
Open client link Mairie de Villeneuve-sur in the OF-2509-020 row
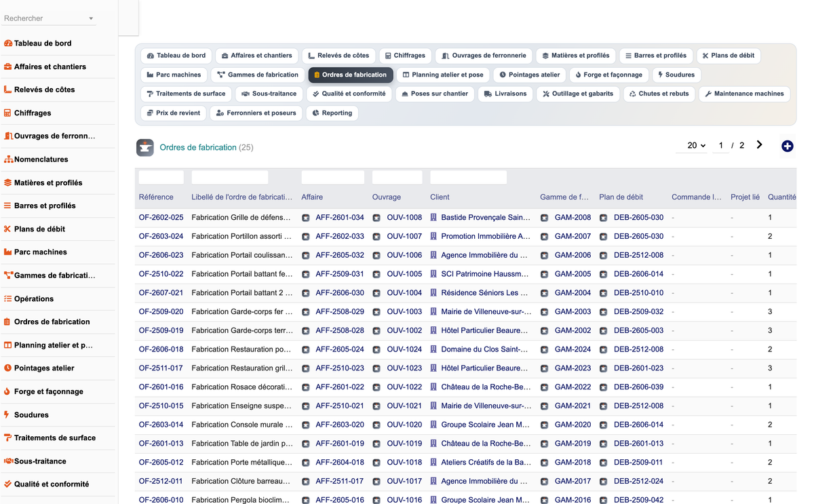coord(486,312)
